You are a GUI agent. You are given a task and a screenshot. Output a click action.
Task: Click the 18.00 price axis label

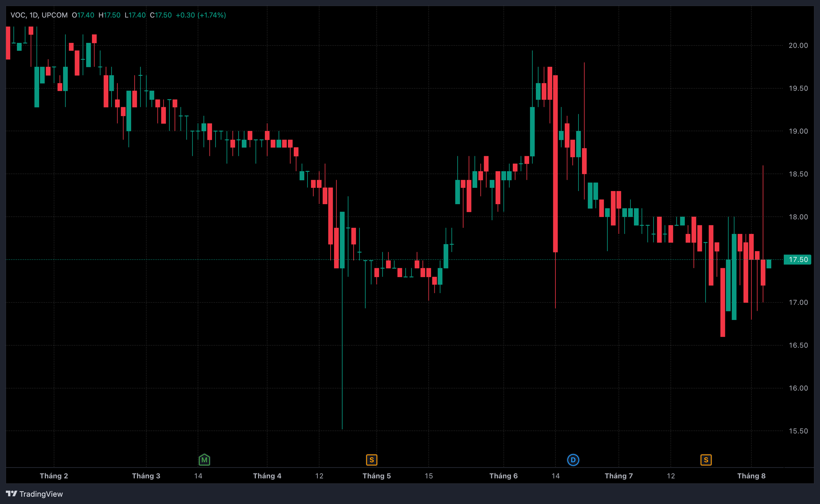click(798, 217)
